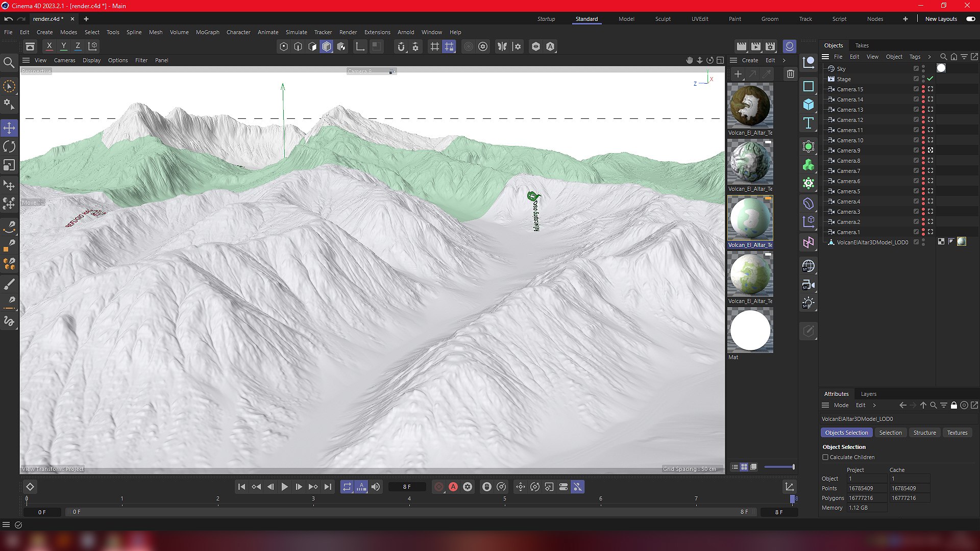Switch to the Takes tab
Image resolution: width=980 pixels, height=551 pixels.
[862, 46]
